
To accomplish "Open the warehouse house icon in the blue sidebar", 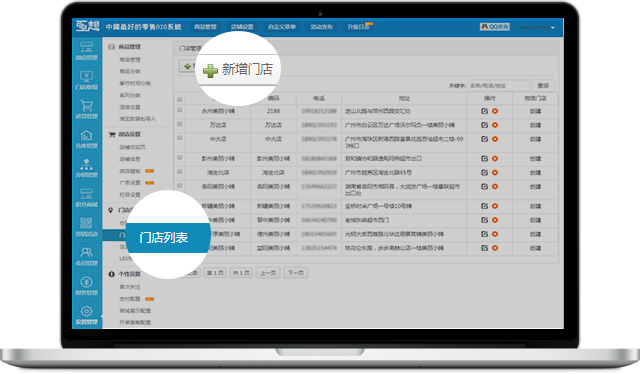I will click(86, 135).
